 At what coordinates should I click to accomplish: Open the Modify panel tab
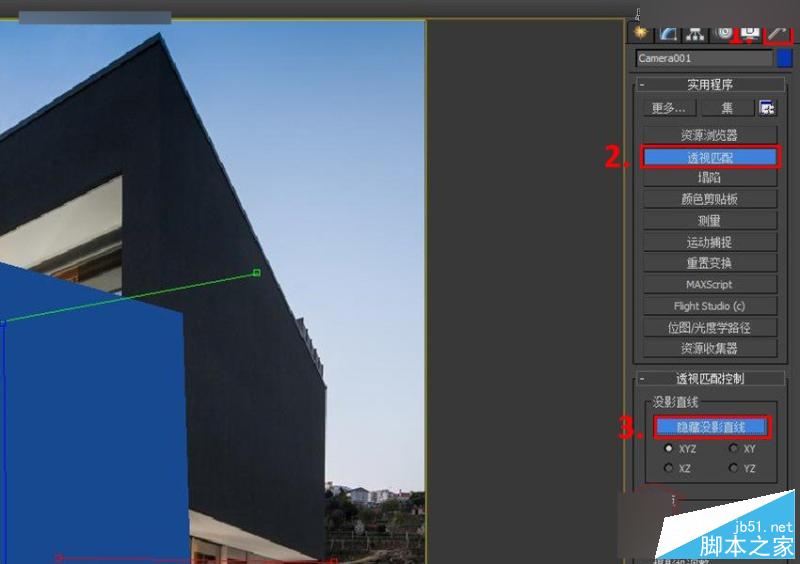[668, 33]
